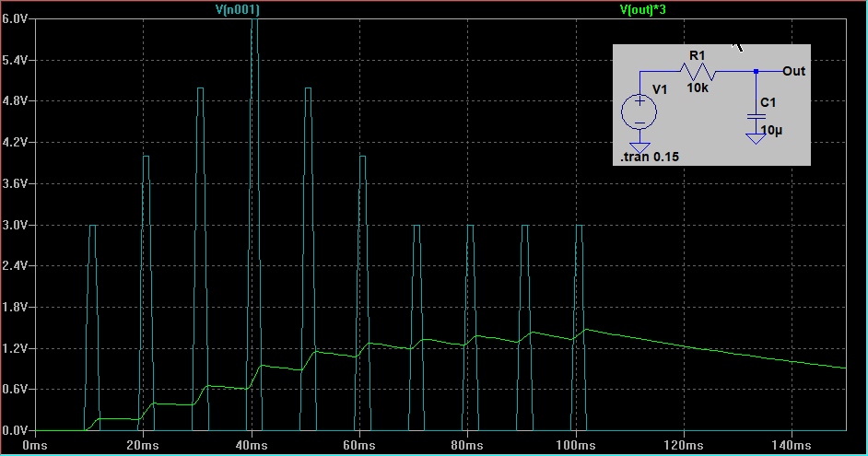Click the 1.2V vertical axis label

click(x=15, y=348)
